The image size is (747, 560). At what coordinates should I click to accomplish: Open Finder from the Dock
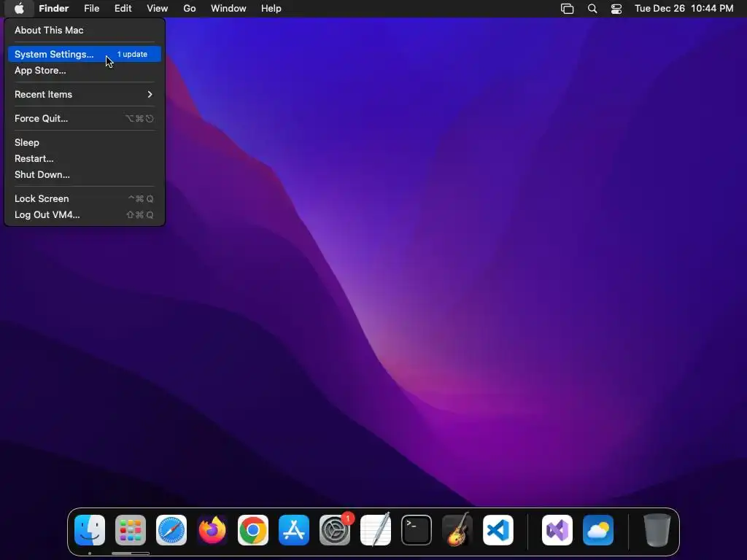(x=90, y=530)
